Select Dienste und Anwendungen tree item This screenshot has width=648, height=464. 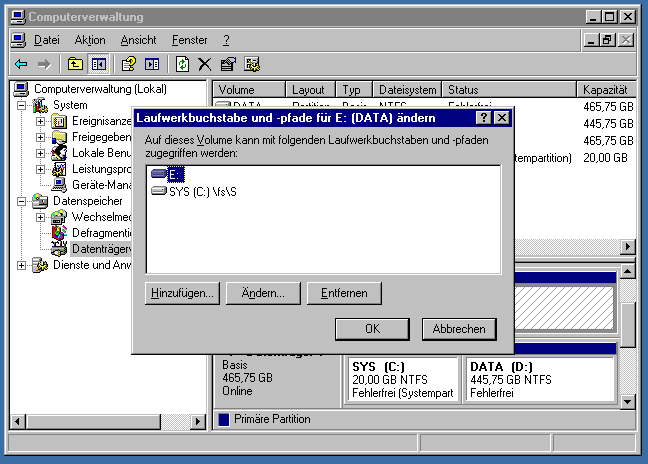(x=92, y=265)
